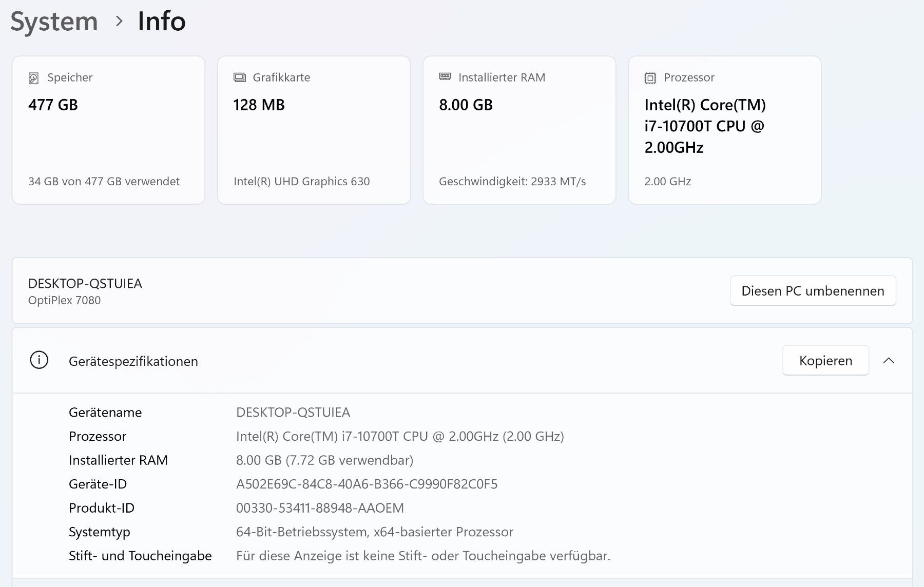The image size is (924, 587).
Task: Click the Installierter RAM memory icon
Action: click(445, 77)
